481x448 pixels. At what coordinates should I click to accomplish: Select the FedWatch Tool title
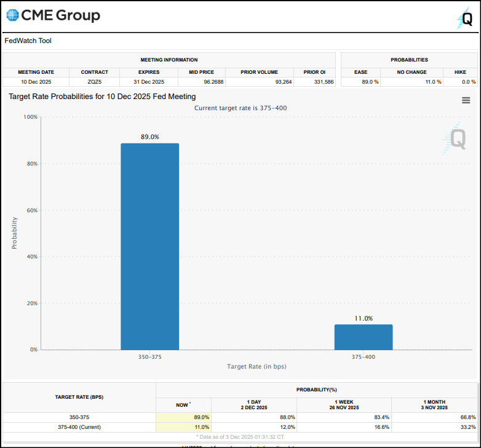coord(28,41)
